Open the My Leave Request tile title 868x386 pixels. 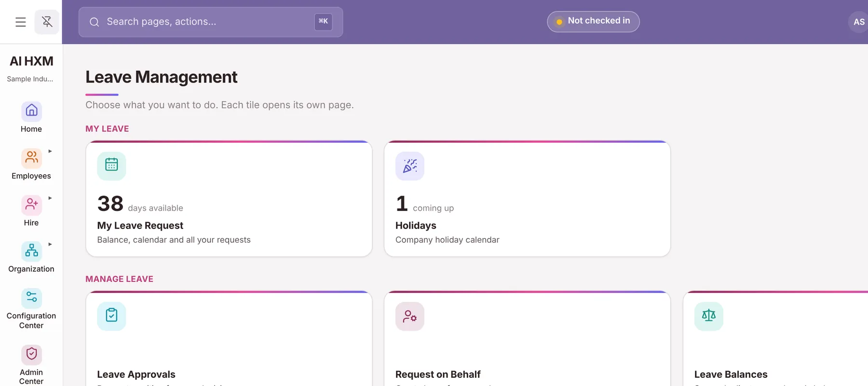pyautogui.click(x=140, y=225)
